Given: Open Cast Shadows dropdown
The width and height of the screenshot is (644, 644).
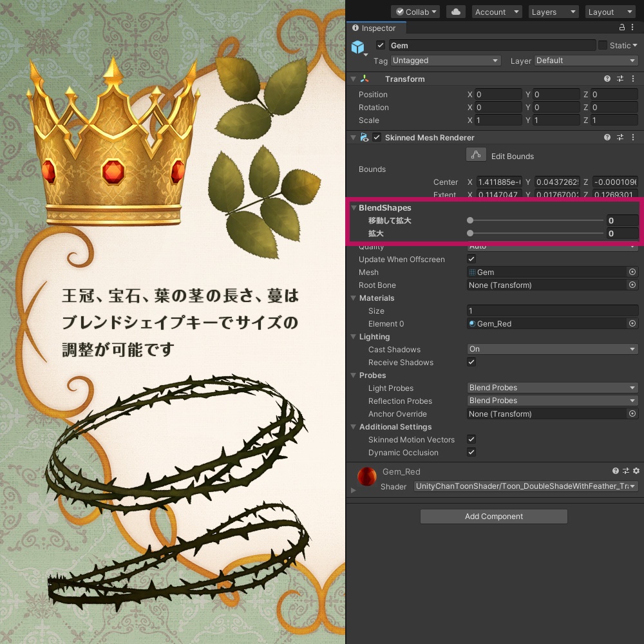Looking at the screenshot, I should [553, 348].
